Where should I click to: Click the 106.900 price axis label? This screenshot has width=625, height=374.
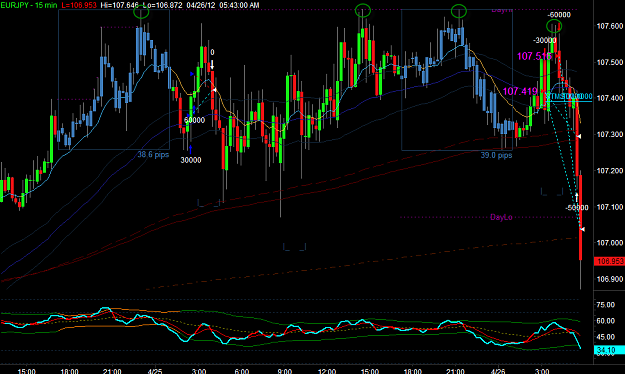609,279
